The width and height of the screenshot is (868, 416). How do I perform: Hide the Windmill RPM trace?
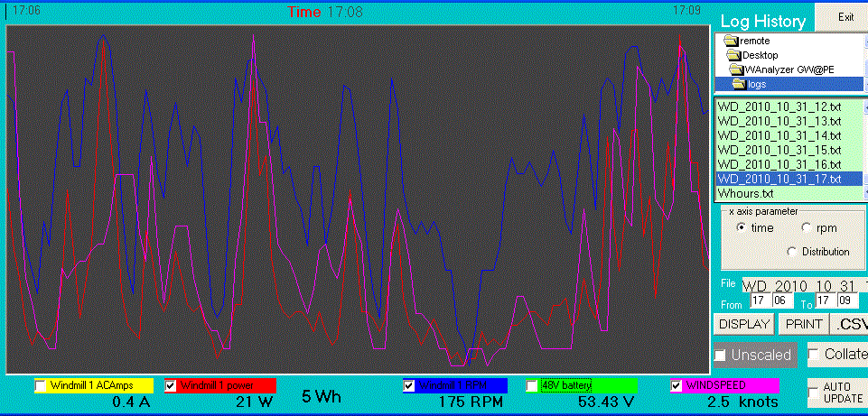tap(409, 386)
